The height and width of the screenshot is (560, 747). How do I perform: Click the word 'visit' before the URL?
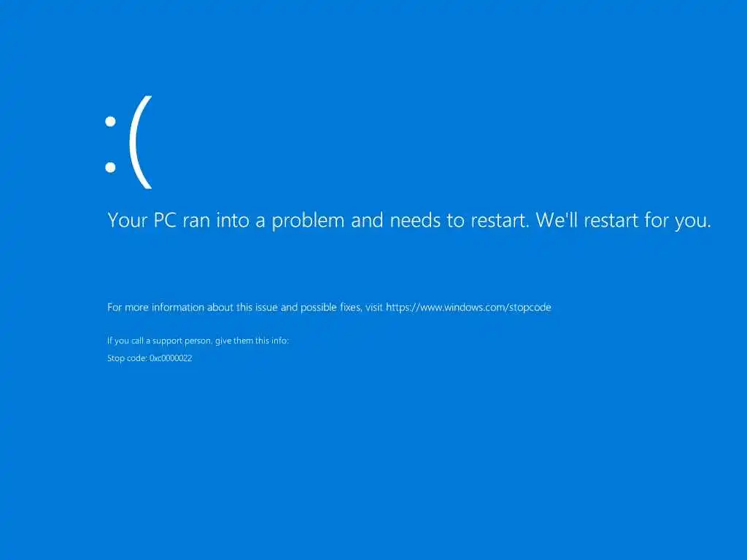pyautogui.click(x=374, y=307)
